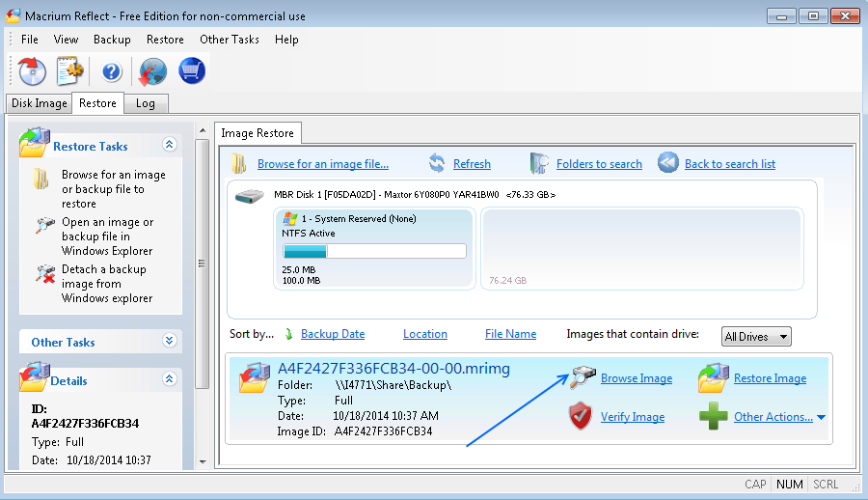The image size is (868, 500).
Task: Click the Browse Image magnifier drive icon
Action: pyautogui.click(x=583, y=377)
